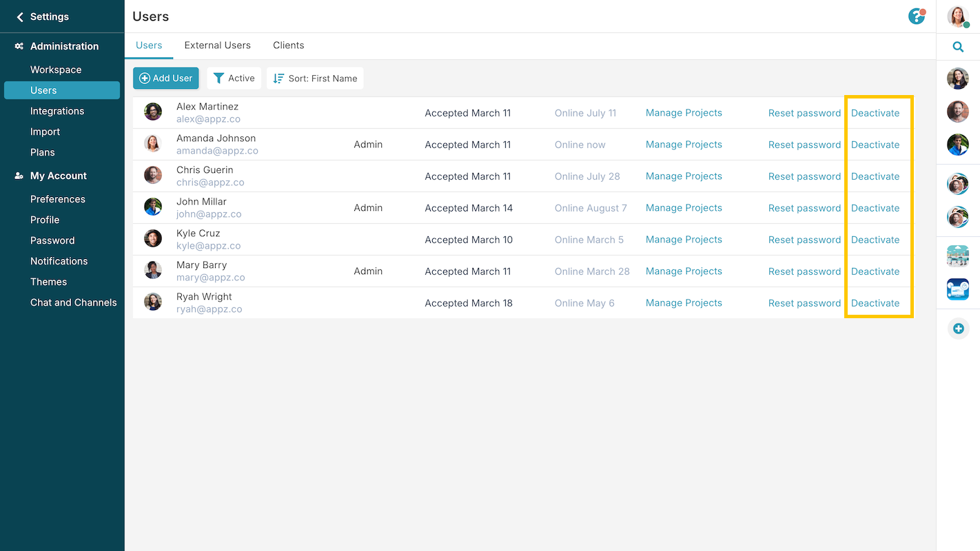
Task: Reset password for Kyle Cruz
Action: (804, 240)
